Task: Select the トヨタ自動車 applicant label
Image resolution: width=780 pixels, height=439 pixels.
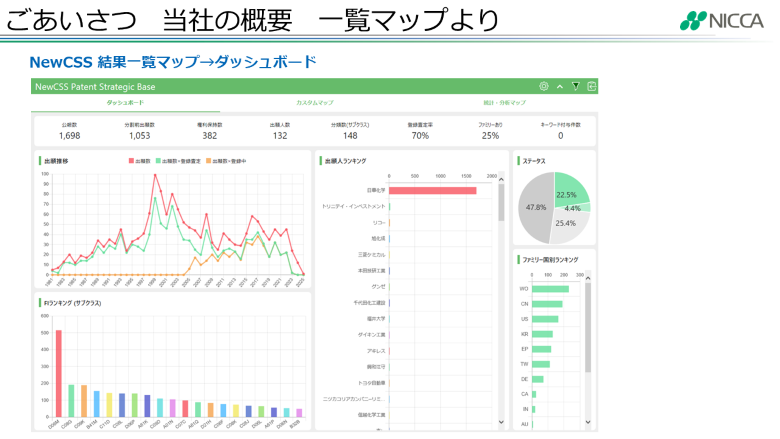Action: [372, 383]
